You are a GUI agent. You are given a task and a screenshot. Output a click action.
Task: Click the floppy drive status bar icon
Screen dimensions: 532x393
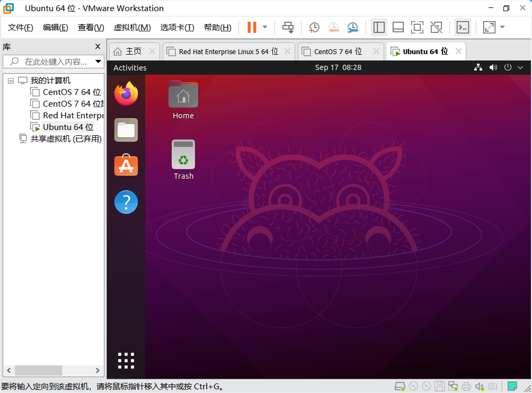point(440,386)
